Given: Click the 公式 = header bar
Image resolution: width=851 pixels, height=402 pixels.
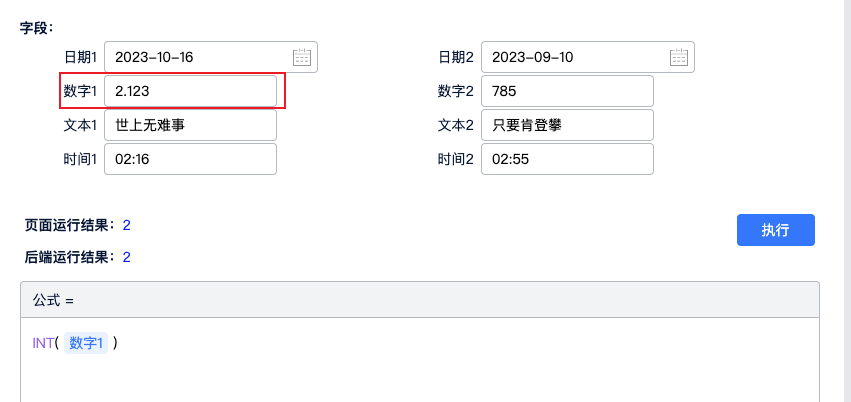Looking at the screenshot, I should pos(419,299).
